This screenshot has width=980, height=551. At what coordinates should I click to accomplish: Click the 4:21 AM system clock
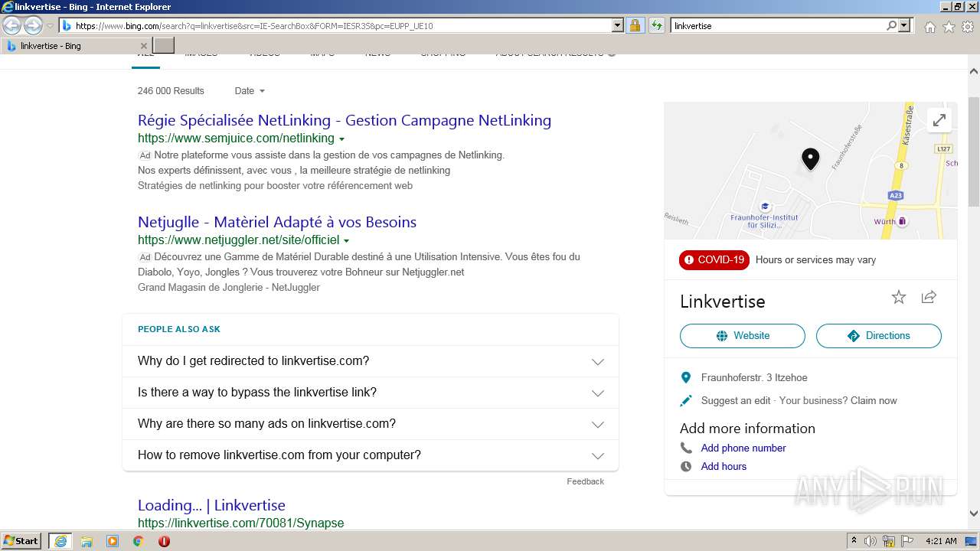(x=941, y=541)
